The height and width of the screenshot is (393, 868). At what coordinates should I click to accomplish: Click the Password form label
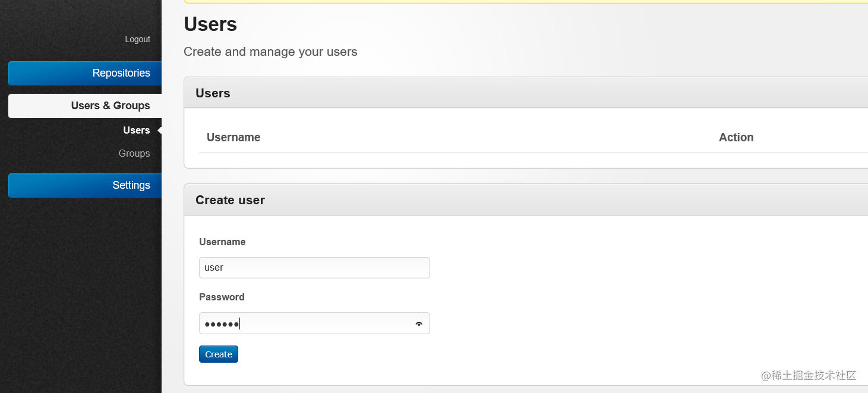(222, 297)
